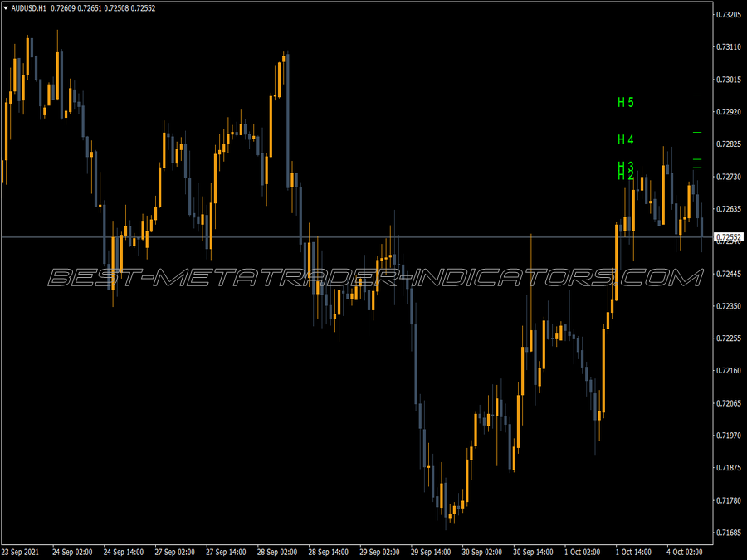Click time axis label 24 Sep 14:00
The width and height of the screenshot is (747, 560).
coord(124,553)
